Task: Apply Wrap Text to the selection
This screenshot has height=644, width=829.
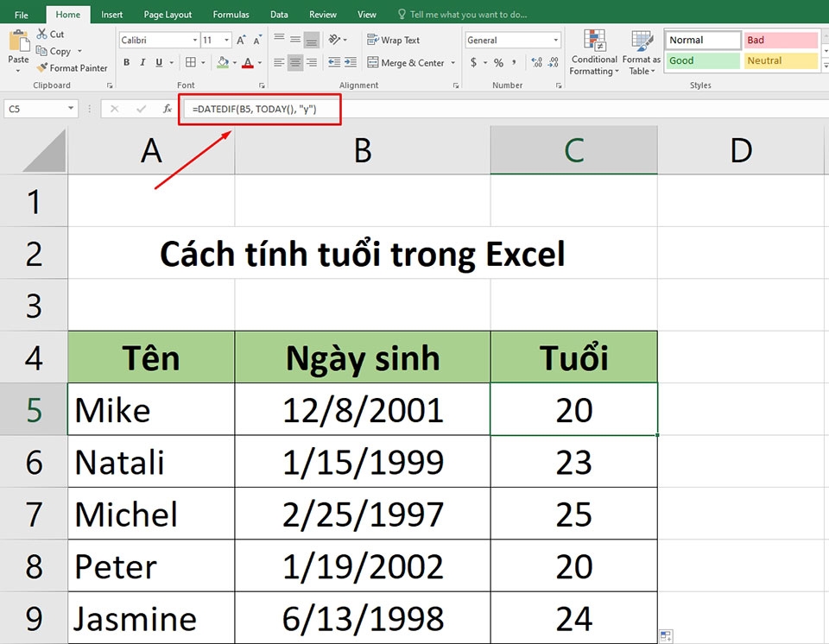Action: tap(394, 39)
